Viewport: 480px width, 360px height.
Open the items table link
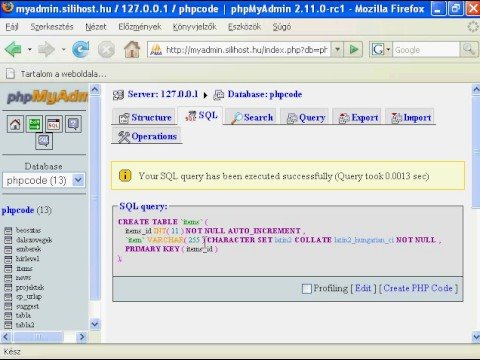click(24, 268)
